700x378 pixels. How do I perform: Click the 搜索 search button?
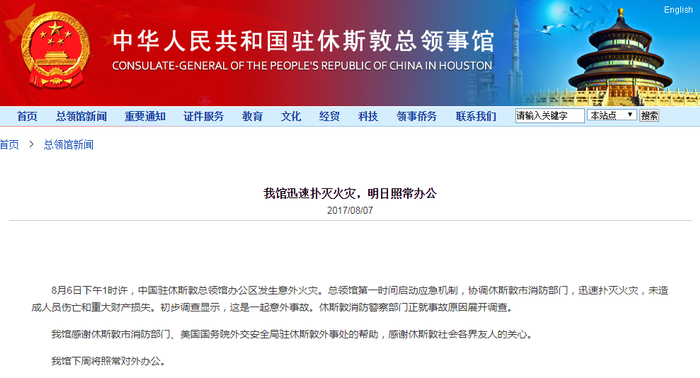(x=649, y=116)
